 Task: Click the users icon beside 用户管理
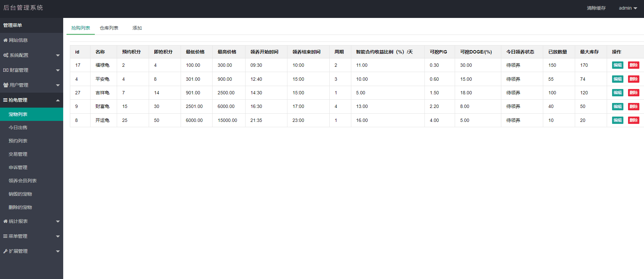pyautogui.click(x=6, y=85)
